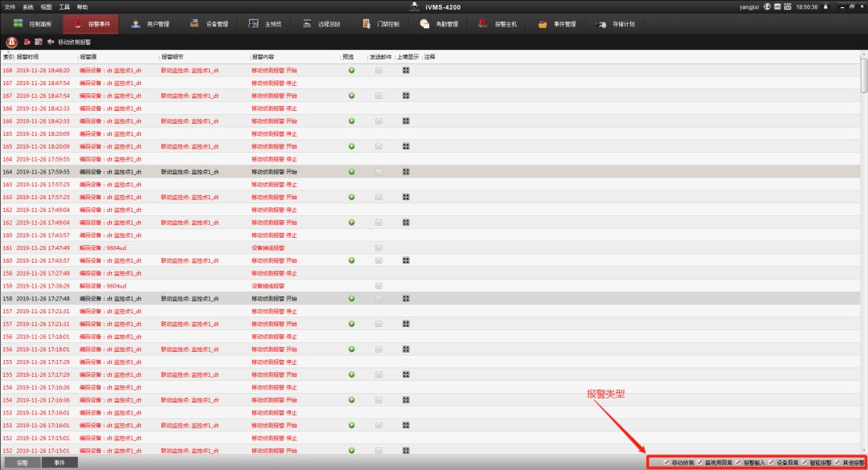Click green preview icon for alarm 168
The height and width of the screenshot is (470, 868).
[351, 70]
